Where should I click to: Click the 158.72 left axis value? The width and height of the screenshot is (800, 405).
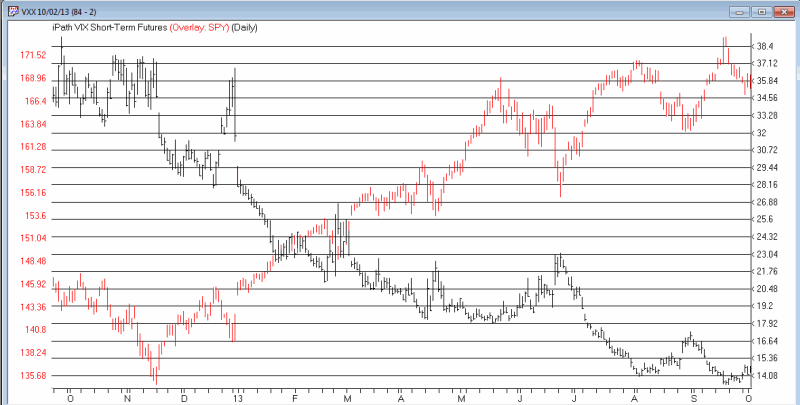(33, 169)
